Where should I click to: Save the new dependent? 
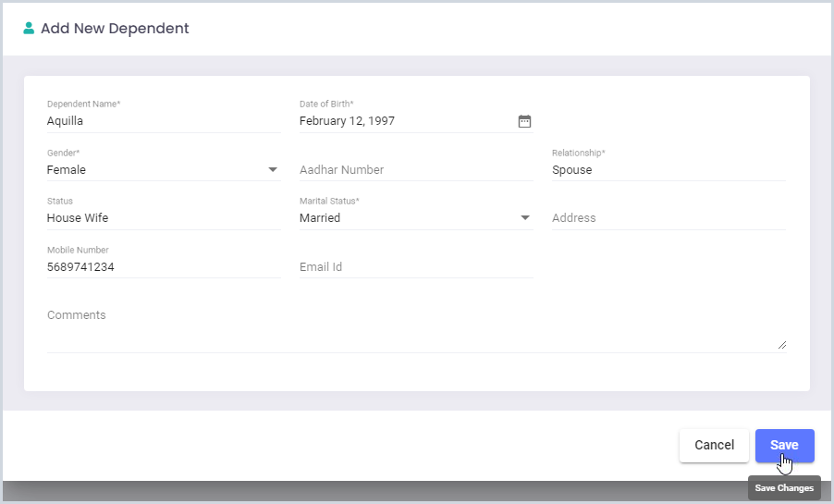click(x=785, y=446)
